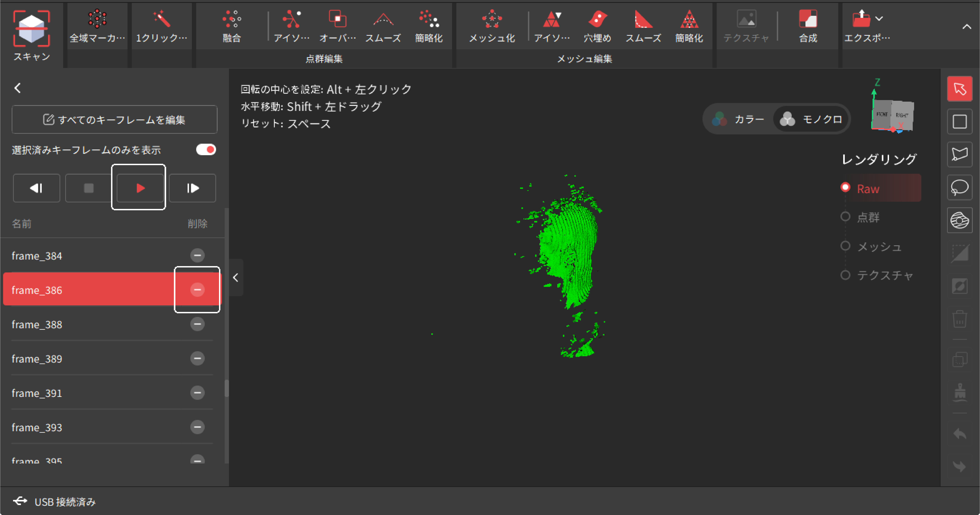Open the スキャン scan mode

(x=32, y=35)
